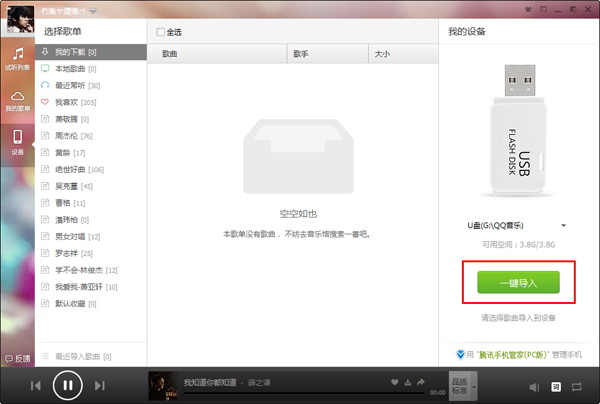Screen dimensions: 600x404
Task: Click the green 一键导入 button
Action: tap(518, 282)
